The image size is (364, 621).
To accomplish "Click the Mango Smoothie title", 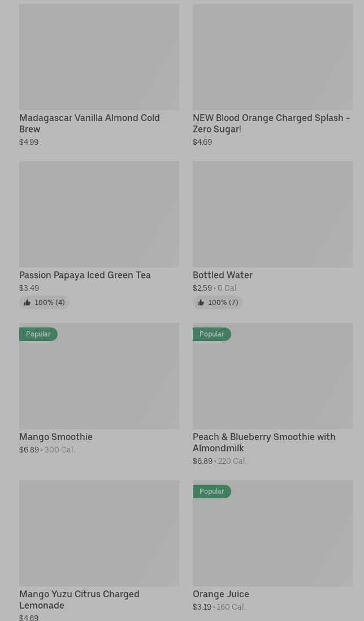I will [56, 437].
